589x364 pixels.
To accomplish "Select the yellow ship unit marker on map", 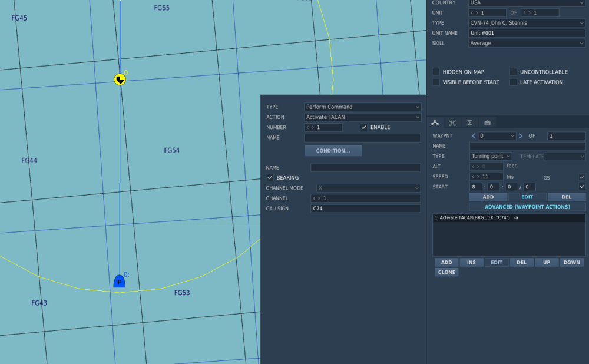I will coord(120,80).
